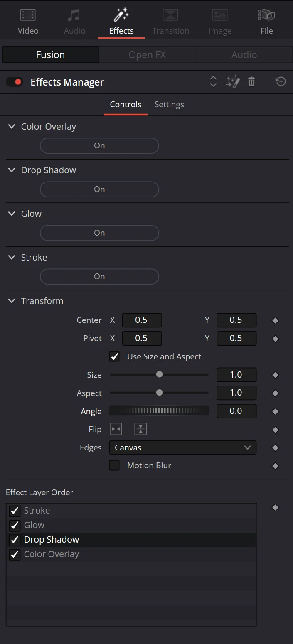Click the Center X value field
The image size is (293, 644).
click(142, 320)
